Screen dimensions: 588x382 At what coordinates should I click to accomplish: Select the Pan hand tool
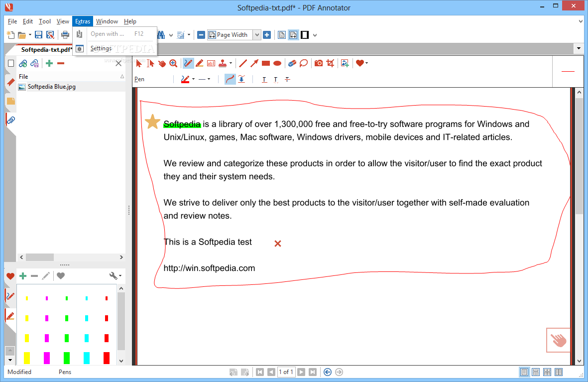(x=162, y=63)
